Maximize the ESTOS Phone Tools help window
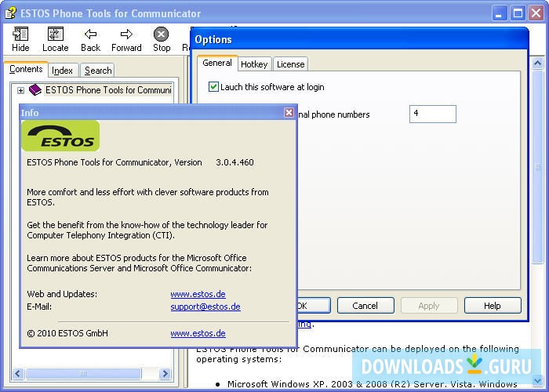This screenshot has height=392, width=549. [518, 13]
